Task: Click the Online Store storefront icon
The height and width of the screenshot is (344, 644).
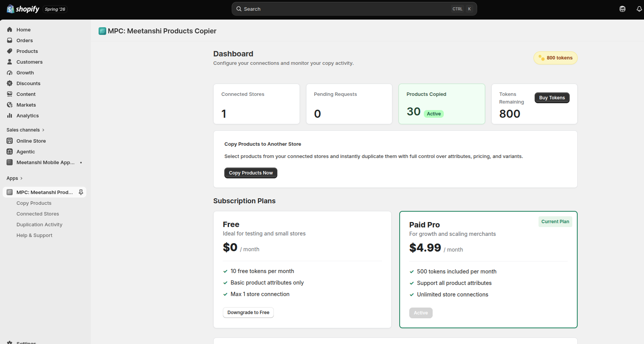Action: tap(10, 141)
